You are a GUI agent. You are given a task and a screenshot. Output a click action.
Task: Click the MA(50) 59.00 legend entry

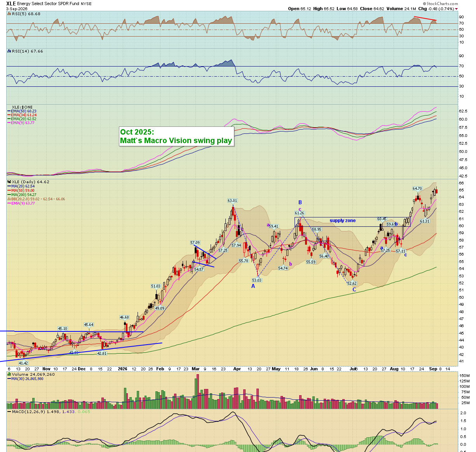[x=21, y=191]
